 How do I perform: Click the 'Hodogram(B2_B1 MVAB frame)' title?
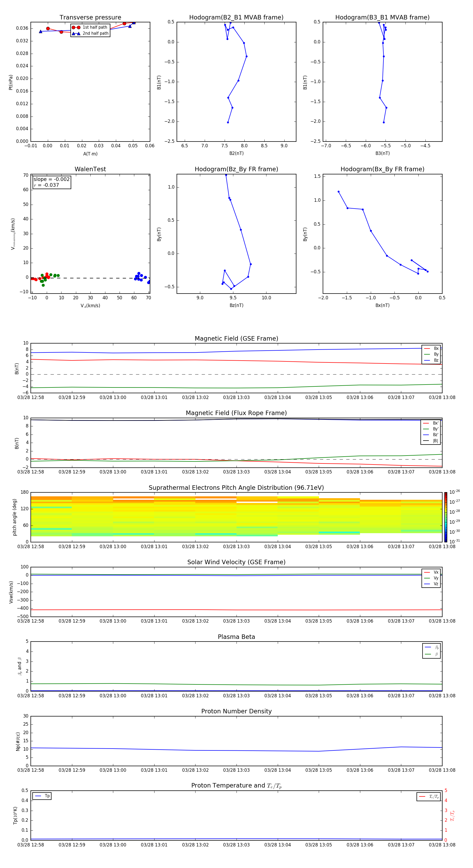point(236,18)
